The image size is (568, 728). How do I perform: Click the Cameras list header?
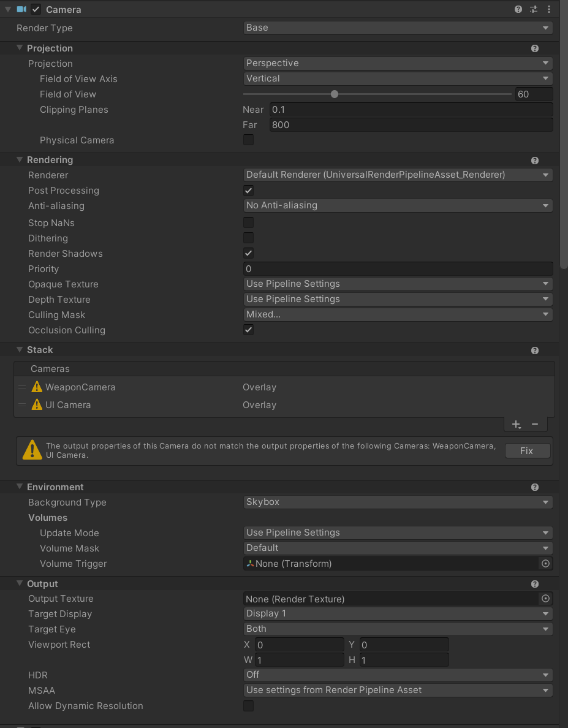(x=50, y=368)
